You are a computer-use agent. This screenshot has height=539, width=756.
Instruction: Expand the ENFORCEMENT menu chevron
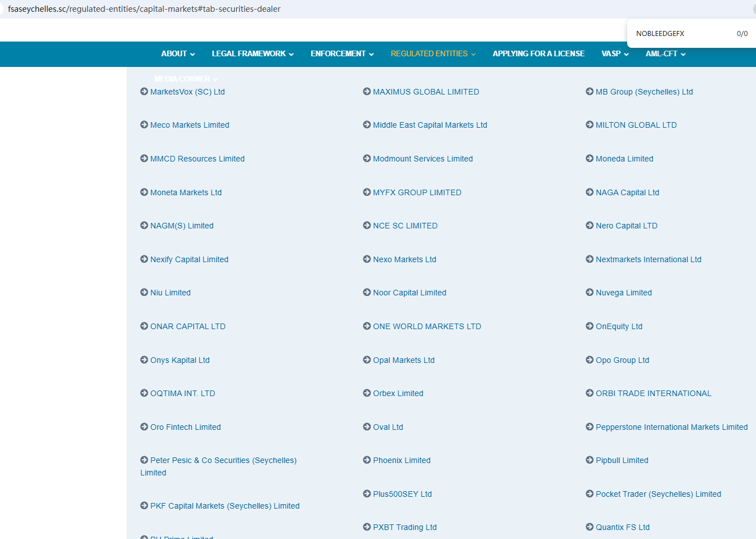(x=371, y=55)
